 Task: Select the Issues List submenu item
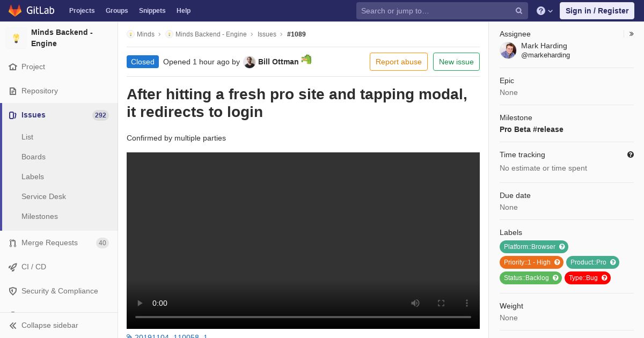pyautogui.click(x=27, y=137)
